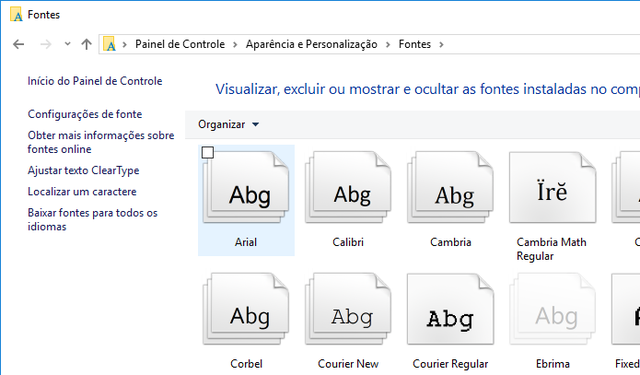Viewport: 640px width, 375px height.
Task: Expand chevron after Aparência e Personalização
Action: tap(388, 44)
